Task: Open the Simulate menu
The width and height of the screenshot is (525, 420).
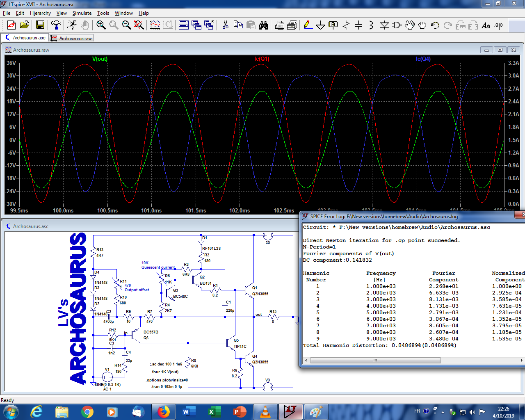Action: coord(82,13)
